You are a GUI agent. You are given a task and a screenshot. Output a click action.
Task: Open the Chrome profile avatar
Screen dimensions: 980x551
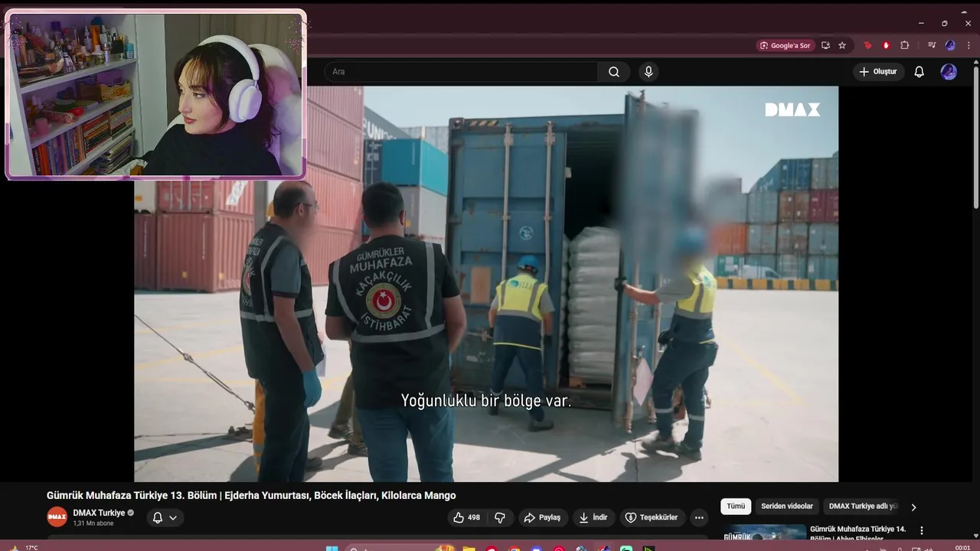[x=950, y=45]
